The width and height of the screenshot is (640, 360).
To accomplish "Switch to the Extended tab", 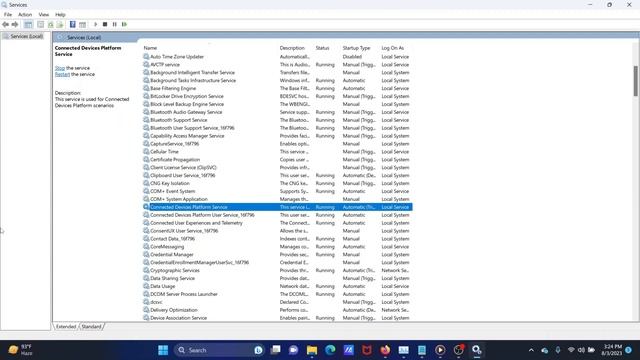I will pos(66,327).
